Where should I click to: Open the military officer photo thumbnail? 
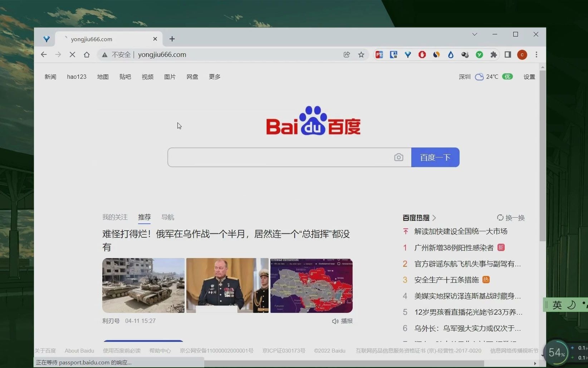coord(227,285)
